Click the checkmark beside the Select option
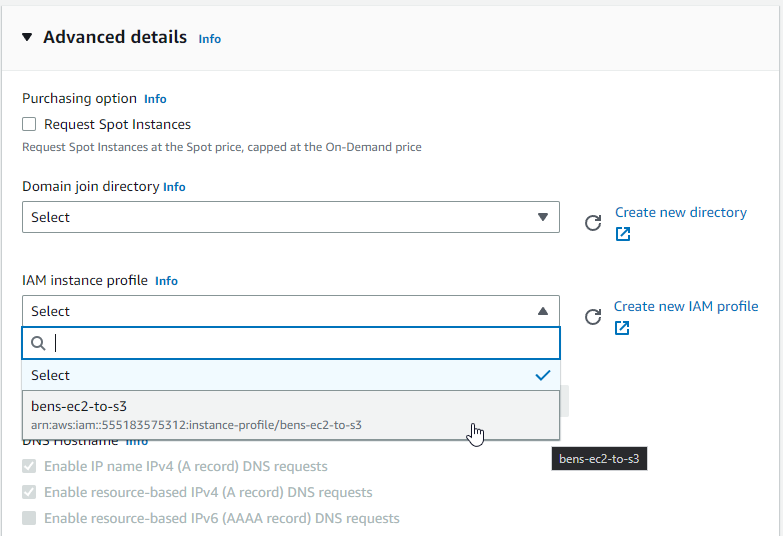Viewport: 783px width, 536px height. pos(542,375)
